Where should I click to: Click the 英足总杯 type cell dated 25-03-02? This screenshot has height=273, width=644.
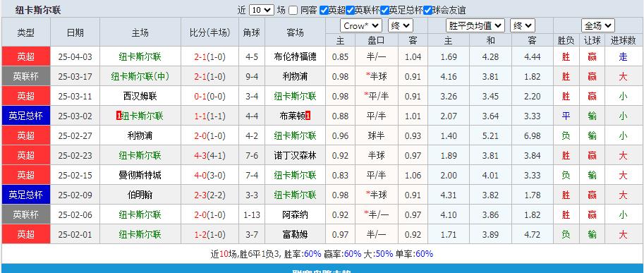point(26,116)
